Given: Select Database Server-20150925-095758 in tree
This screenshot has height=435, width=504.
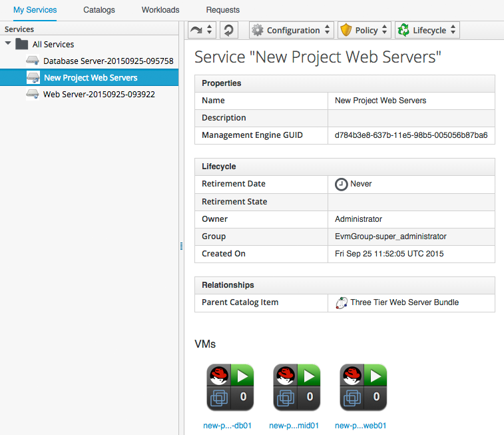Looking at the screenshot, I should pyautogui.click(x=108, y=61).
